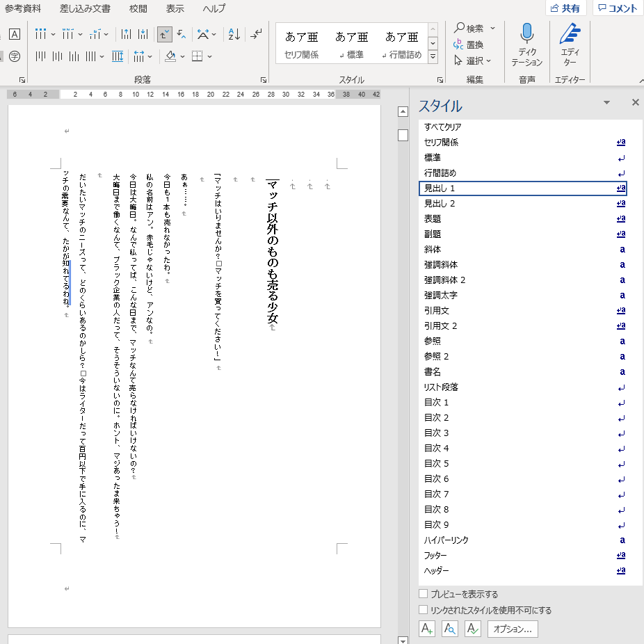This screenshot has height=644, width=644.
Task: Click 置換 replace
Action: click(469, 45)
